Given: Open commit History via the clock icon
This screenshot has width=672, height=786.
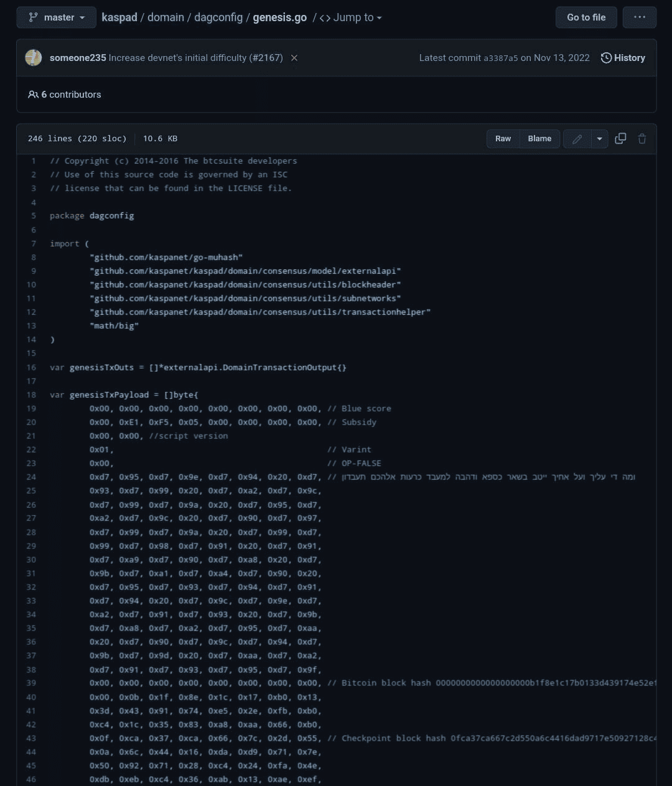Looking at the screenshot, I should pos(605,58).
